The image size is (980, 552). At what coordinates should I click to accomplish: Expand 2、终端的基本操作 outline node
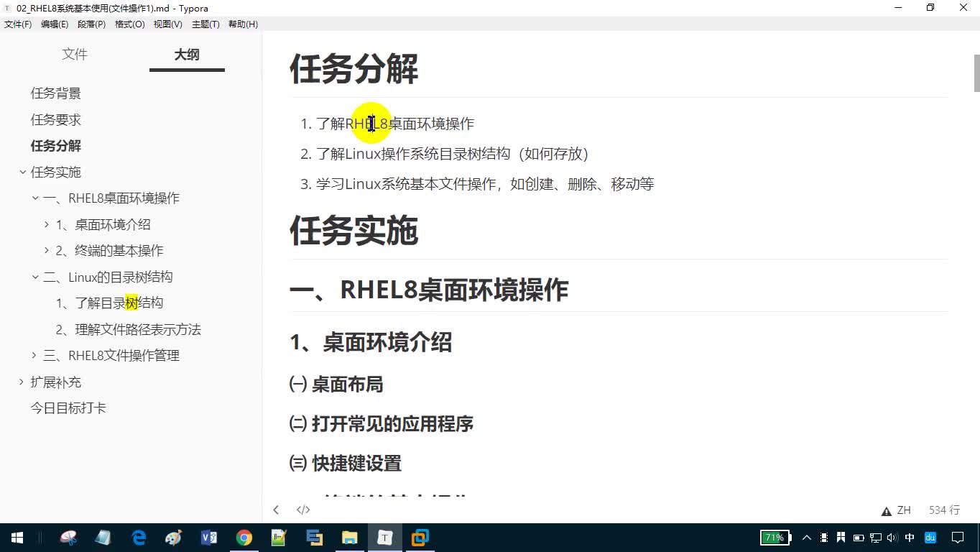point(47,251)
